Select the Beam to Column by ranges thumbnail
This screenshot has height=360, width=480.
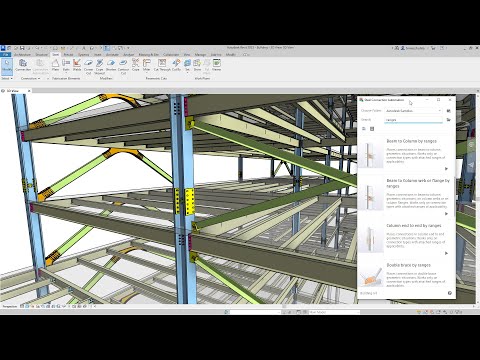click(x=371, y=155)
